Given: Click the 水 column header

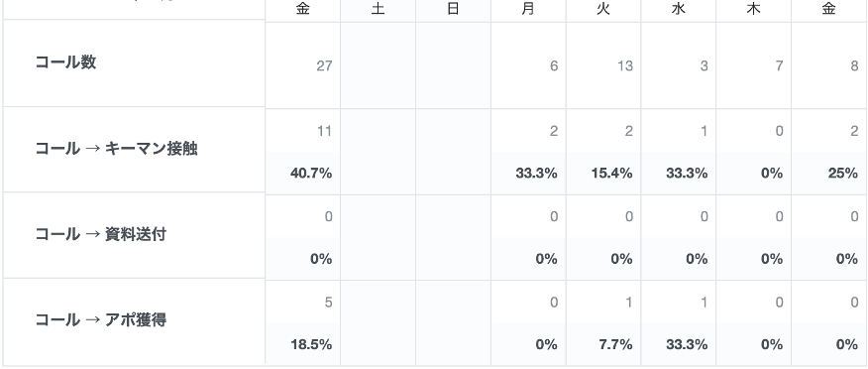Looking at the screenshot, I should [678, 9].
